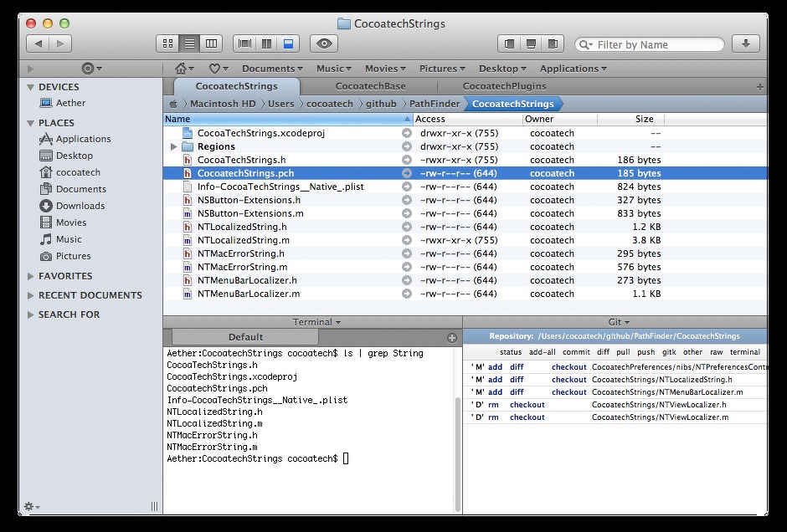Screen dimensions: 787x532
Task: Switch to icon grid view
Action: point(167,43)
